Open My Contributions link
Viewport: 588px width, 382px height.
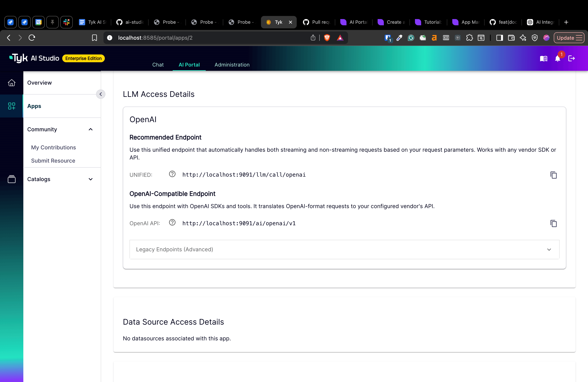click(x=53, y=147)
